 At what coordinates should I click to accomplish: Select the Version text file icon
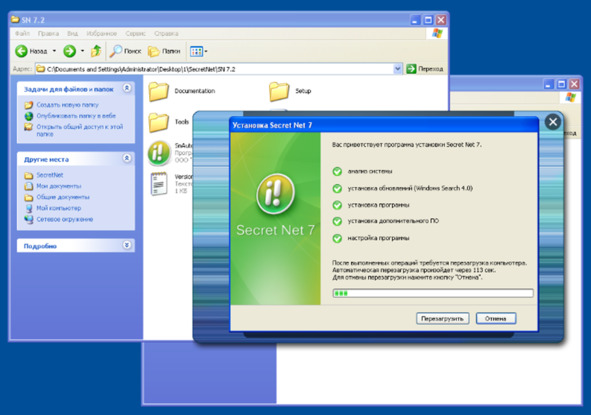159,184
